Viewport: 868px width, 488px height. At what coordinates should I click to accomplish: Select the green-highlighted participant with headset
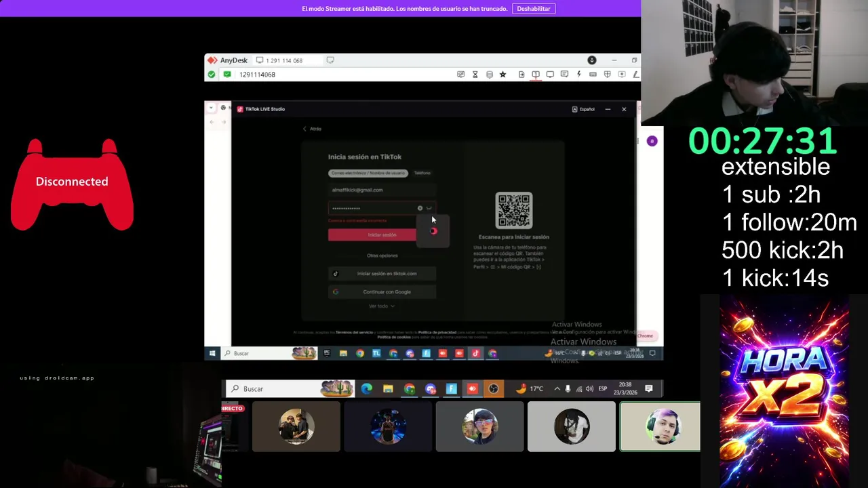click(x=660, y=426)
